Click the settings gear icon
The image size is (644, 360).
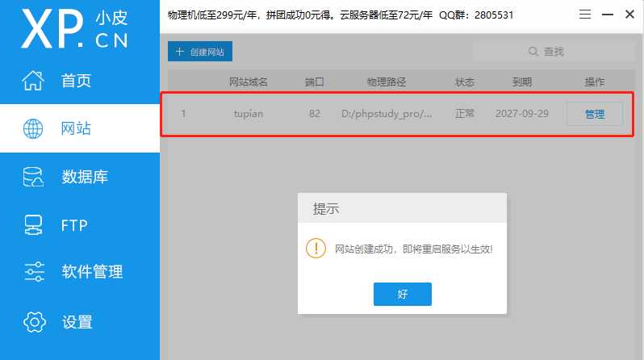pos(35,322)
